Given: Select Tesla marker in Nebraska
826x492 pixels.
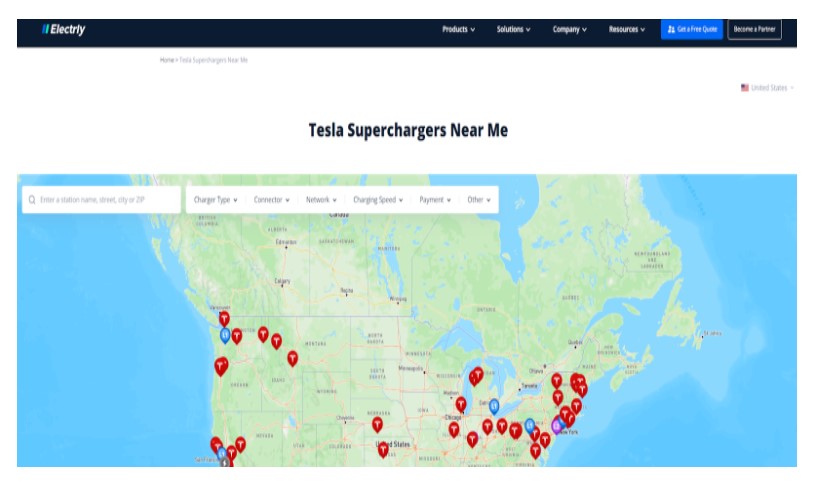Looking at the screenshot, I should [x=377, y=424].
